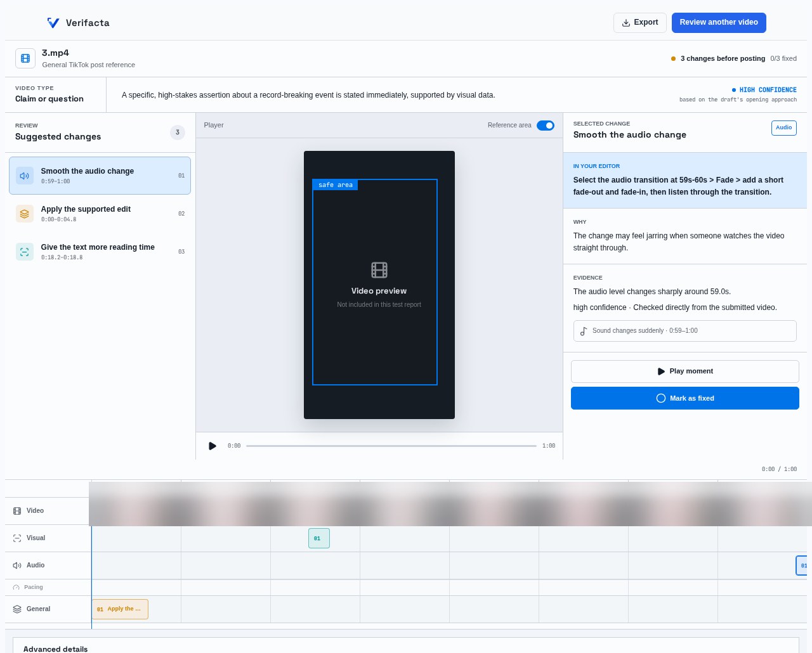Click the film icon in the video preview
Screen dimensions: 812x653
click(379, 270)
